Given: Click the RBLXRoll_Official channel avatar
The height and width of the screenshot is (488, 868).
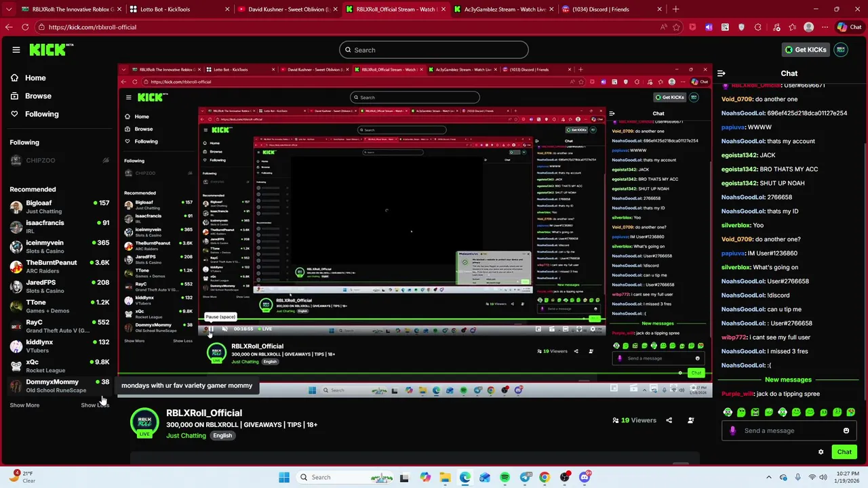Looking at the screenshot, I should tap(144, 422).
